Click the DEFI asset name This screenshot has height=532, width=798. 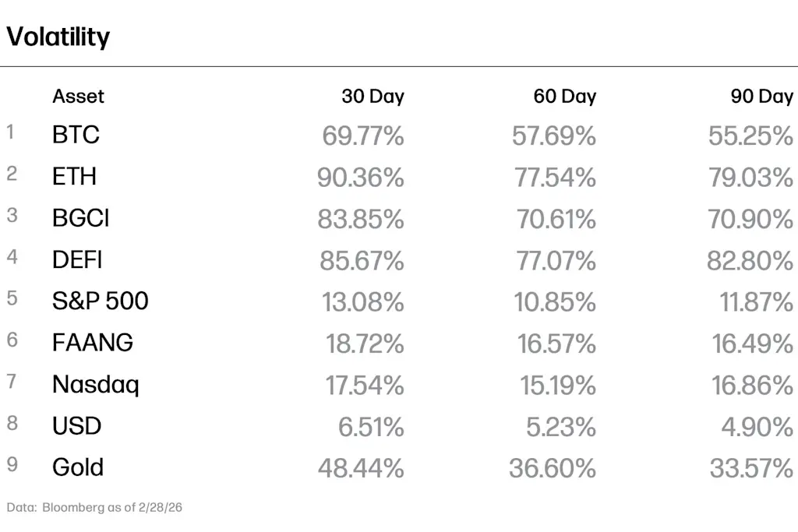[x=77, y=260]
